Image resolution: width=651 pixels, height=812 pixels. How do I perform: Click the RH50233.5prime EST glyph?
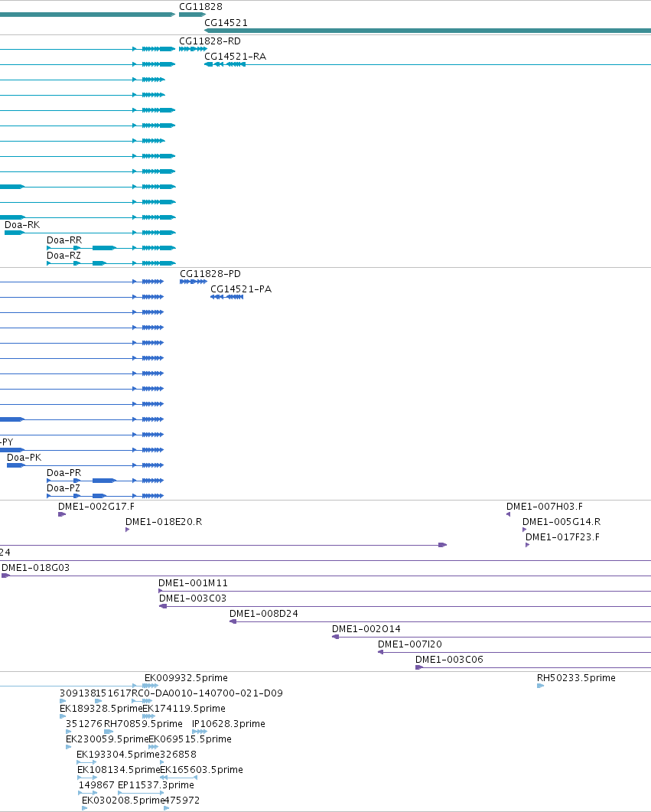coord(540,686)
